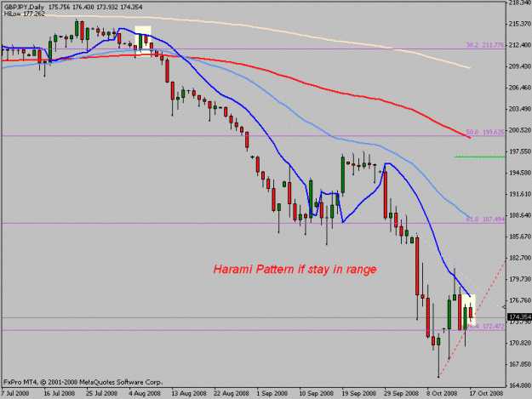Click the 25 Jul 2008 date label
This screenshot has height=399, width=532.
[x=102, y=394]
